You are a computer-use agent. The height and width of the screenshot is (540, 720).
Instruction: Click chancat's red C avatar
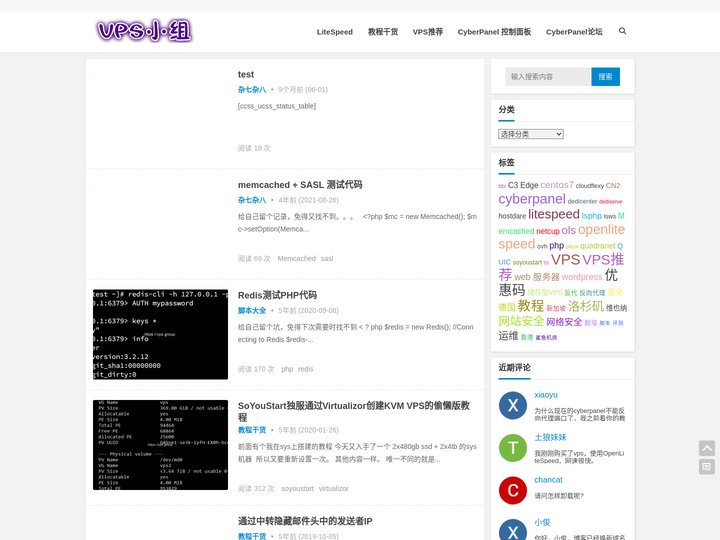pyautogui.click(x=512, y=490)
